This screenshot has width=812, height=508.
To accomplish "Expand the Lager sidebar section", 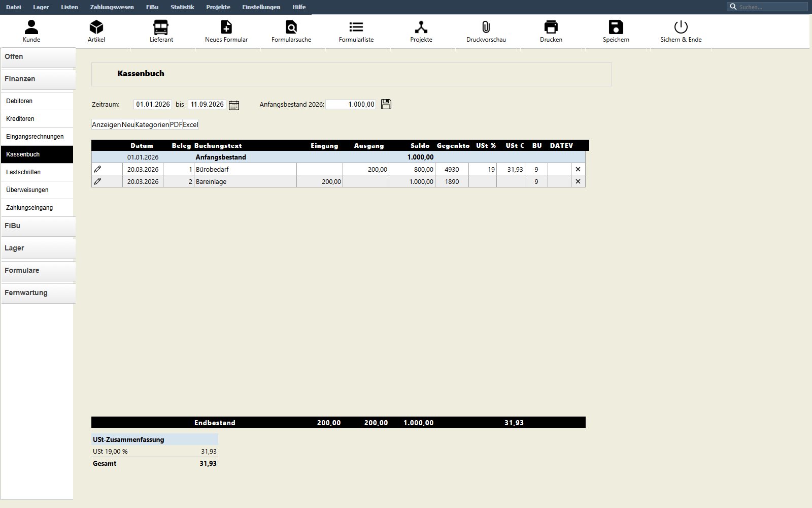I will [x=38, y=248].
